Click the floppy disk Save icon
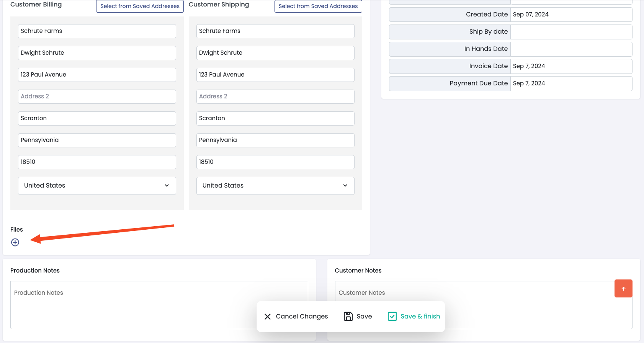The width and height of the screenshot is (644, 343). (x=348, y=316)
